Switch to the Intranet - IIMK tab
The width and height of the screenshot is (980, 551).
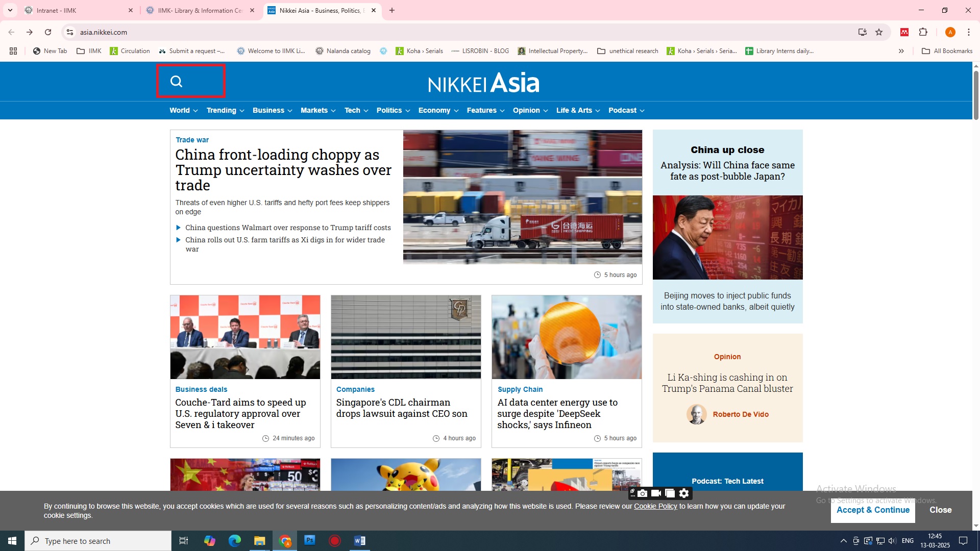[77, 10]
